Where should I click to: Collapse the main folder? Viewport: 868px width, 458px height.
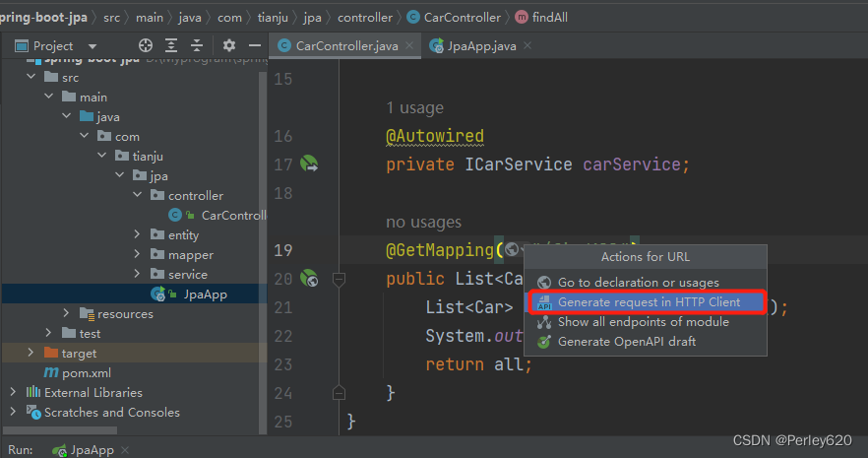pos(49,97)
